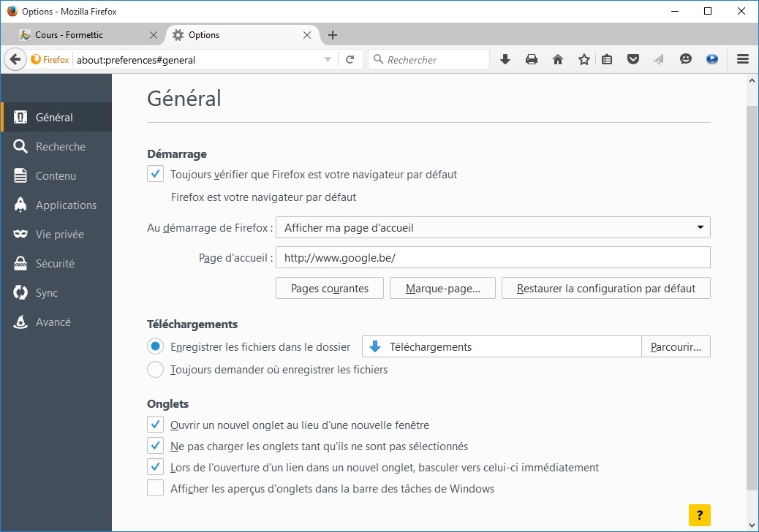Click the Pages courantes button
The width and height of the screenshot is (759, 532).
(330, 288)
